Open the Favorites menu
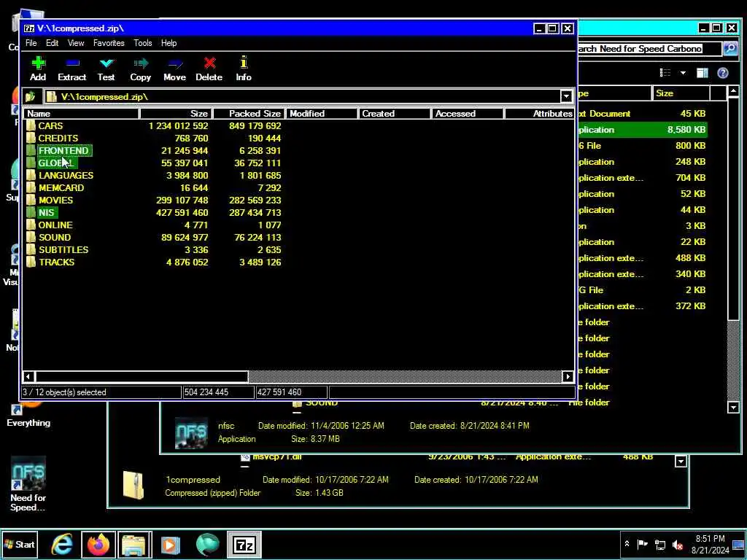The height and width of the screenshot is (560, 747). point(109,43)
